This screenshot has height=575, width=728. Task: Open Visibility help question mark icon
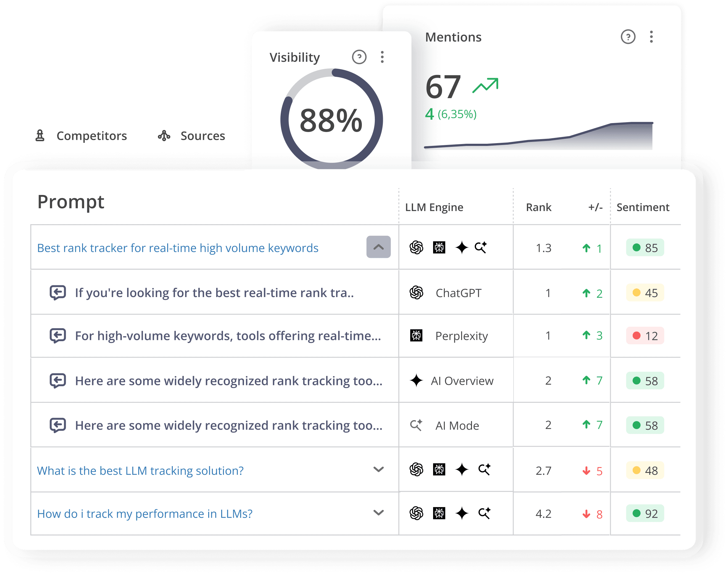(359, 57)
